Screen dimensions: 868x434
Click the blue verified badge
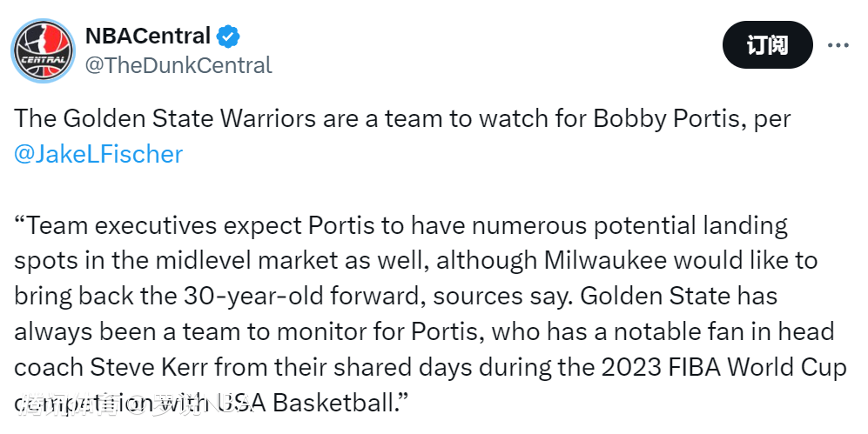(229, 37)
